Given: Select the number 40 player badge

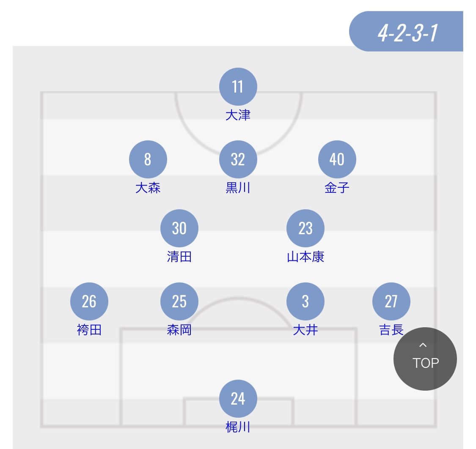Looking at the screenshot, I should [x=337, y=159].
